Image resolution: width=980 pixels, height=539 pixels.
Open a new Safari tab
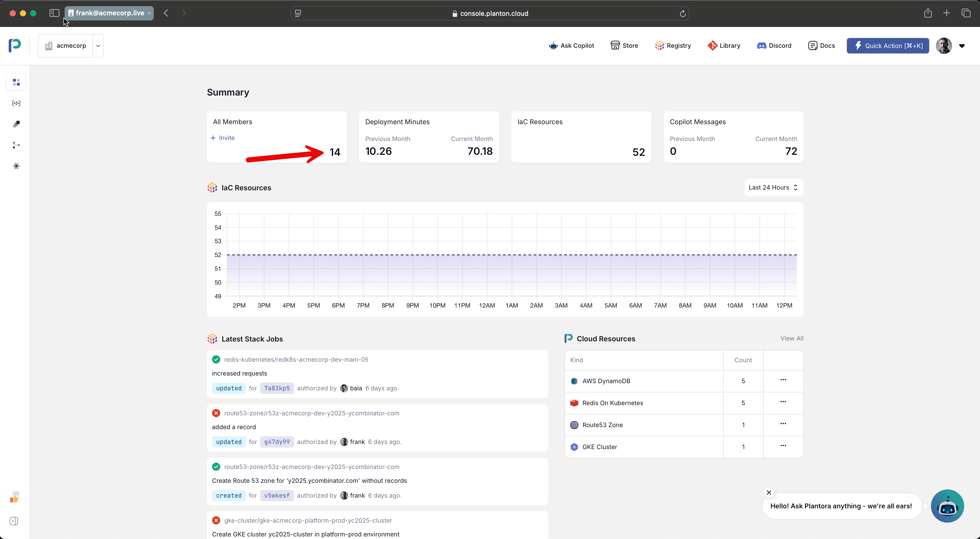pyautogui.click(x=947, y=13)
